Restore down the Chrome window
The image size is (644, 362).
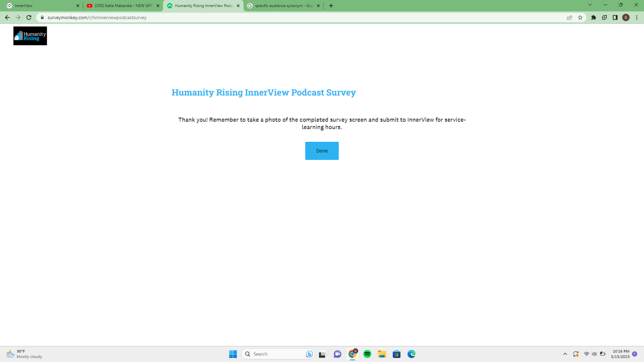point(621,5)
